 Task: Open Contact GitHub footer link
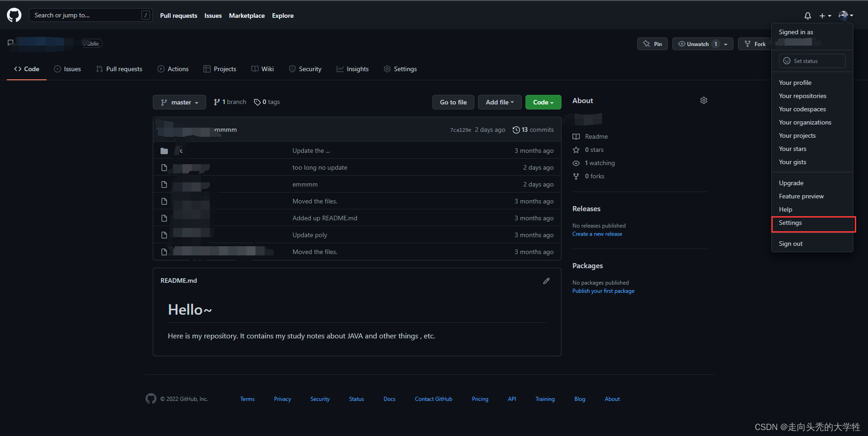click(x=433, y=399)
